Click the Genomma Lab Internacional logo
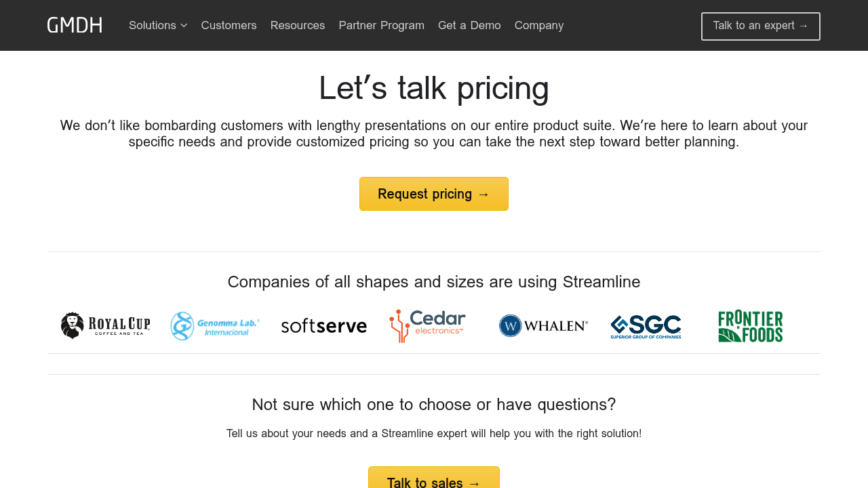 coord(215,326)
